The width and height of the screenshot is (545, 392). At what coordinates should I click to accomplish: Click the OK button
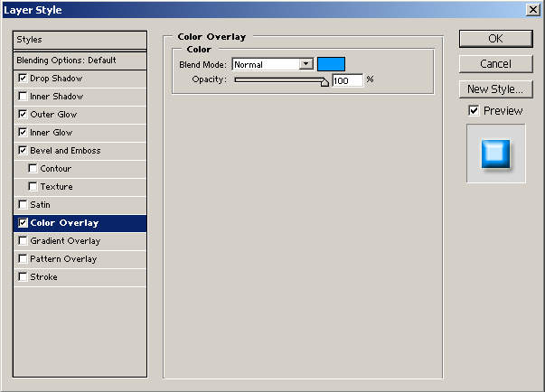495,39
